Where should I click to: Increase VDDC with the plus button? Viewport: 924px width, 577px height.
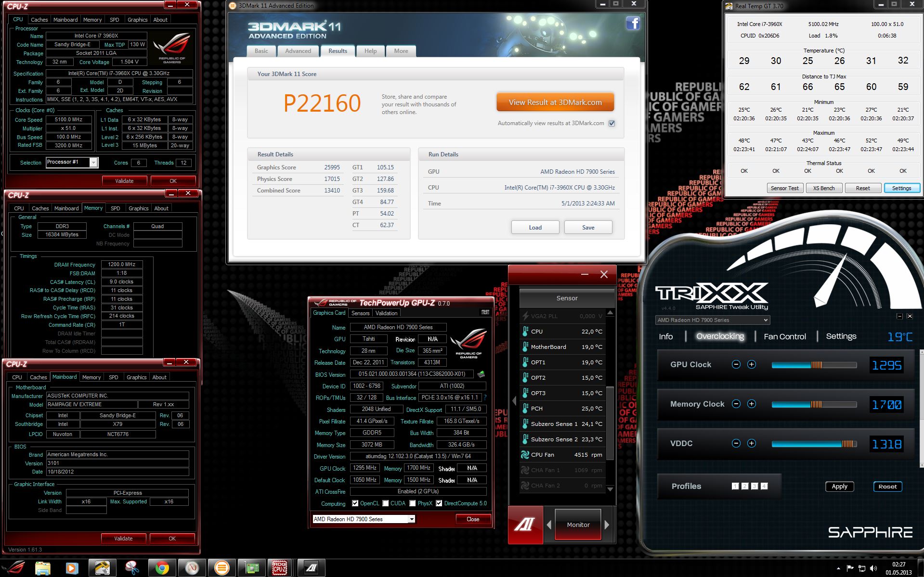pos(751,443)
